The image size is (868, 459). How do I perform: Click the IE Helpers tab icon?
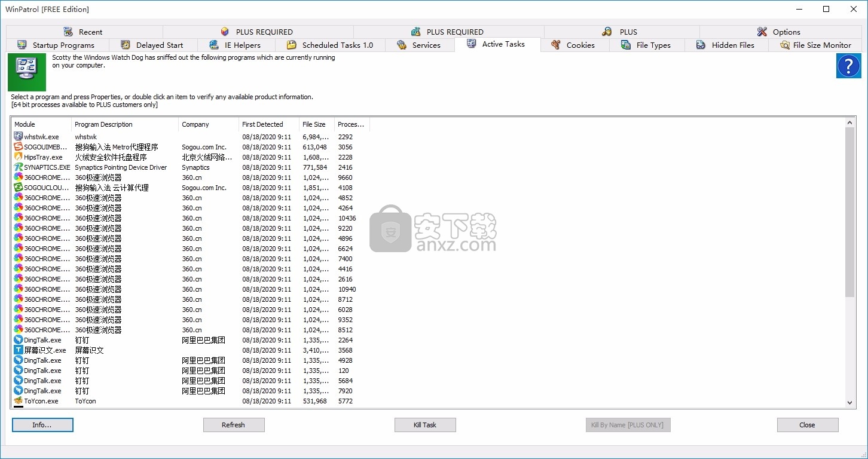tap(214, 45)
